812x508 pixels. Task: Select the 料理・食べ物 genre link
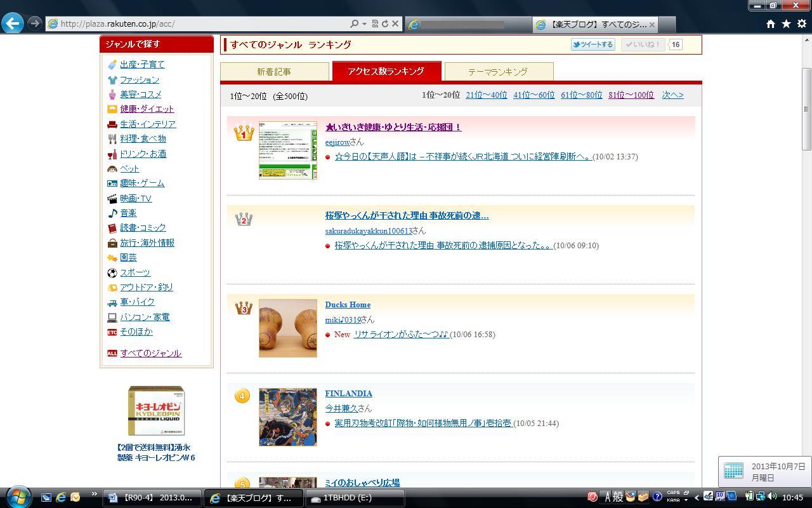[143, 138]
